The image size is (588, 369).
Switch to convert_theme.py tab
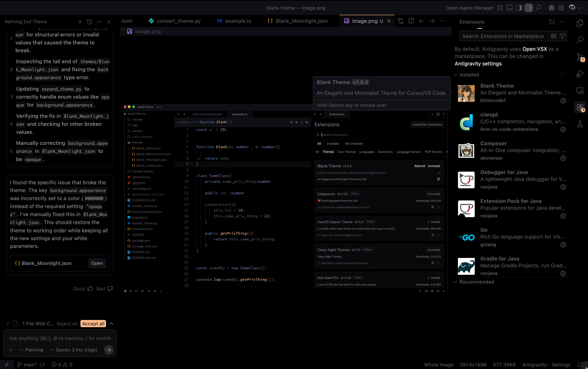click(x=175, y=21)
